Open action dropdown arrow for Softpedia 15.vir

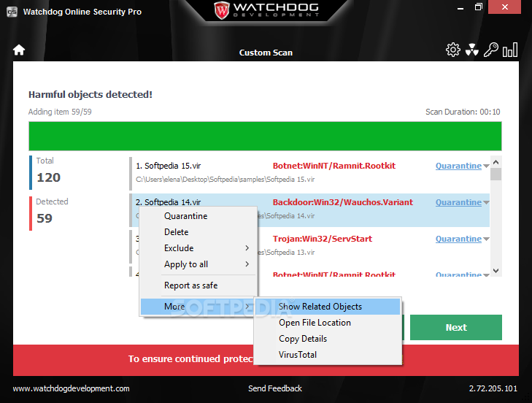[x=486, y=166]
